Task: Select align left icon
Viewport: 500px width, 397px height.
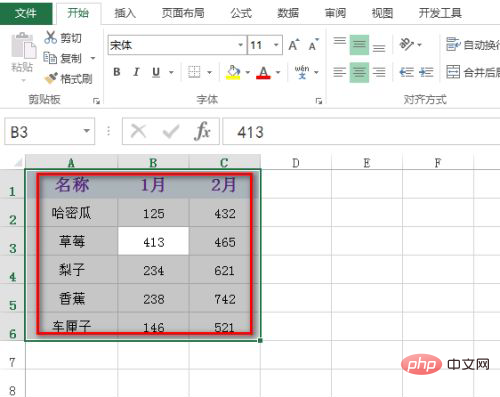Action: point(340,72)
